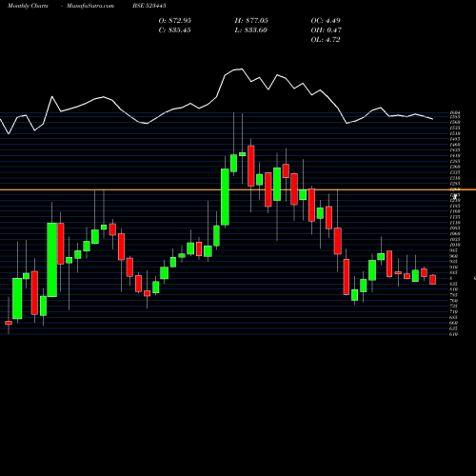Click the '610' label at bottom of price axis

coord(454,334)
